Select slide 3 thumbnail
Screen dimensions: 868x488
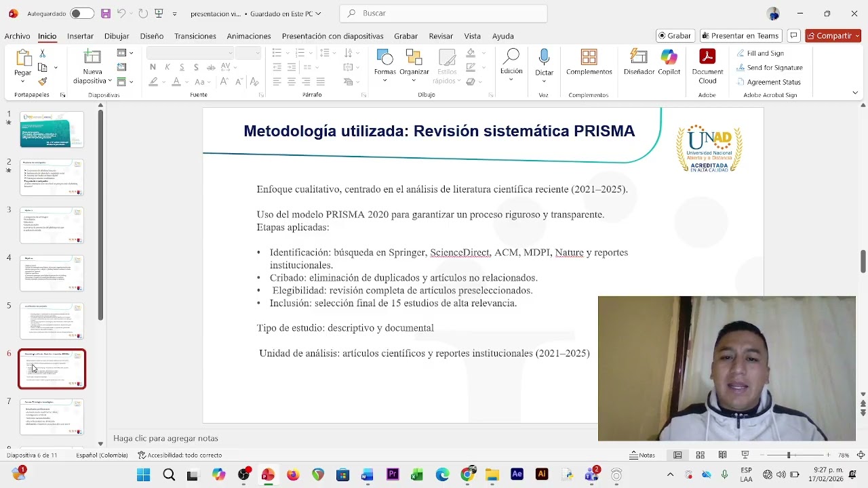(x=52, y=225)
